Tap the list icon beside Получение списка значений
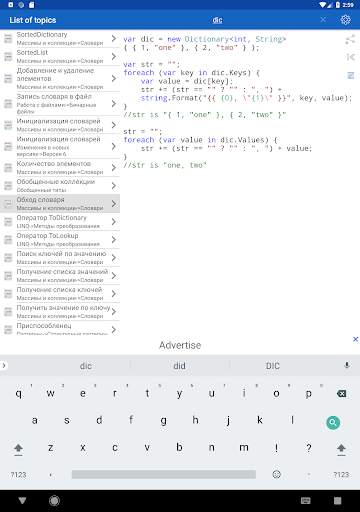 pos(8,276)
